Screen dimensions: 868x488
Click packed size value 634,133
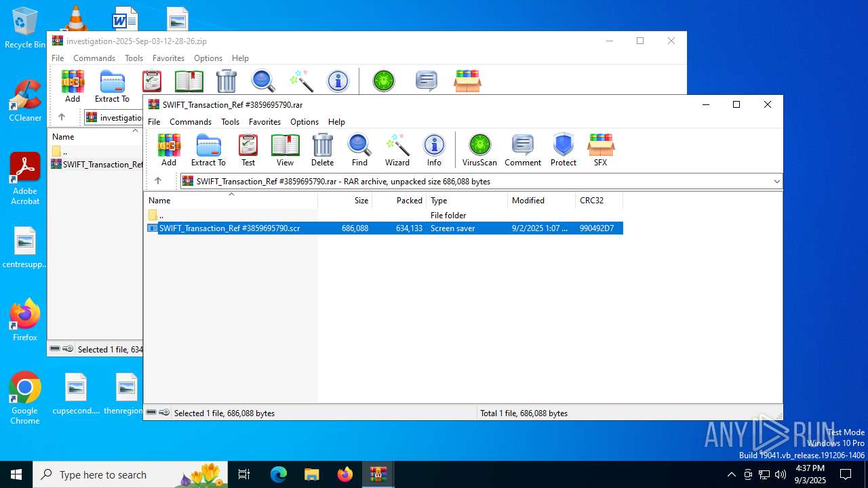pyautogui.click(x=409, y=228)
